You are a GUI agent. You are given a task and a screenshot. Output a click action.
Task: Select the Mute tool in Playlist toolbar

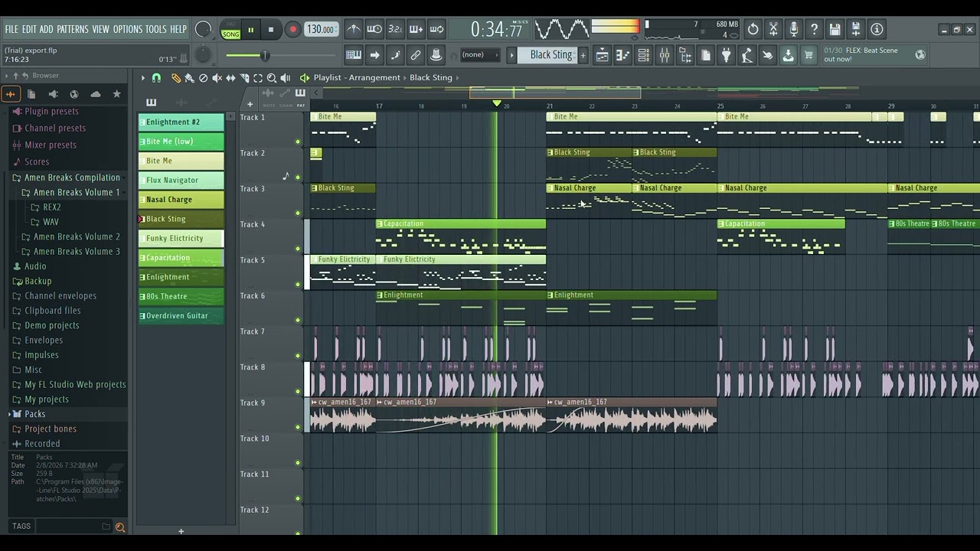pos(217,78)
